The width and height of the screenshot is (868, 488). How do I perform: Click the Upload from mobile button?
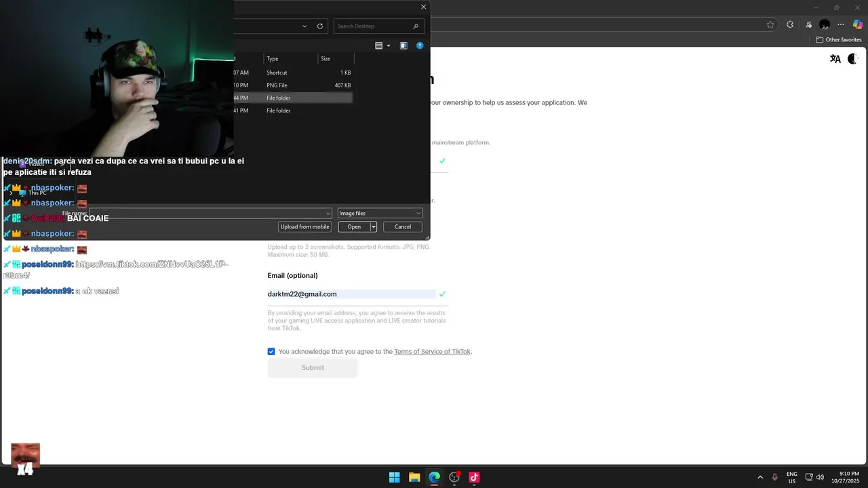[x=305, y=227]
